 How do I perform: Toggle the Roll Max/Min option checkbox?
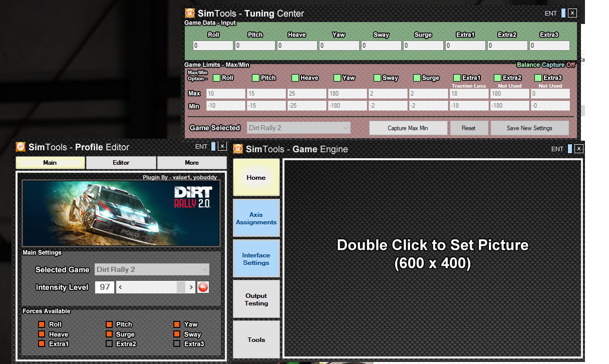217,78
